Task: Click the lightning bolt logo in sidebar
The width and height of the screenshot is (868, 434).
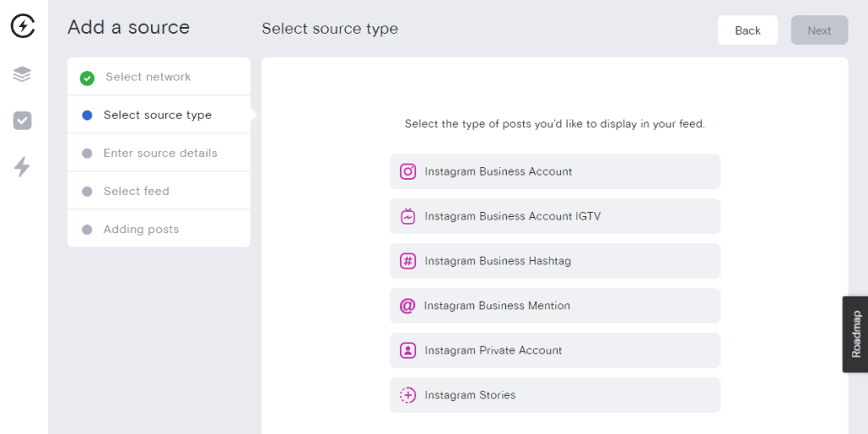Action: tap(23, 26)
